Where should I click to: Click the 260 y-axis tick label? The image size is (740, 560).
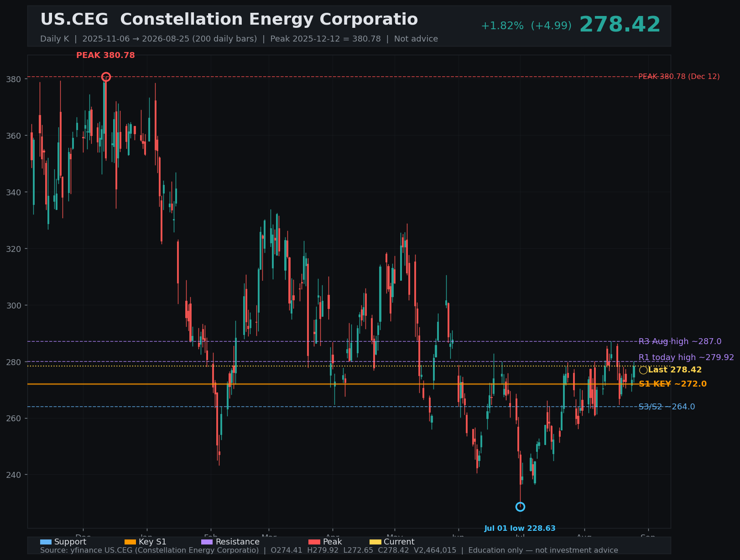(x=14, y=419)
